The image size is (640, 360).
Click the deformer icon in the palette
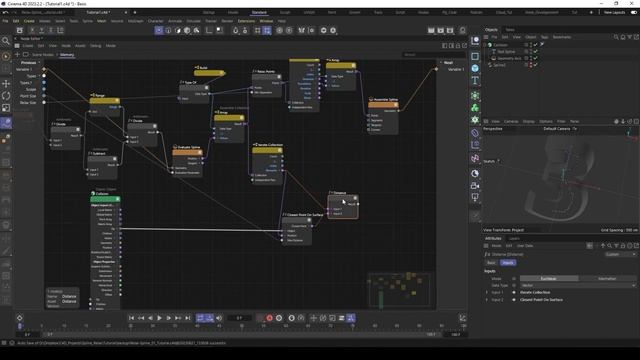coord(475,133)
